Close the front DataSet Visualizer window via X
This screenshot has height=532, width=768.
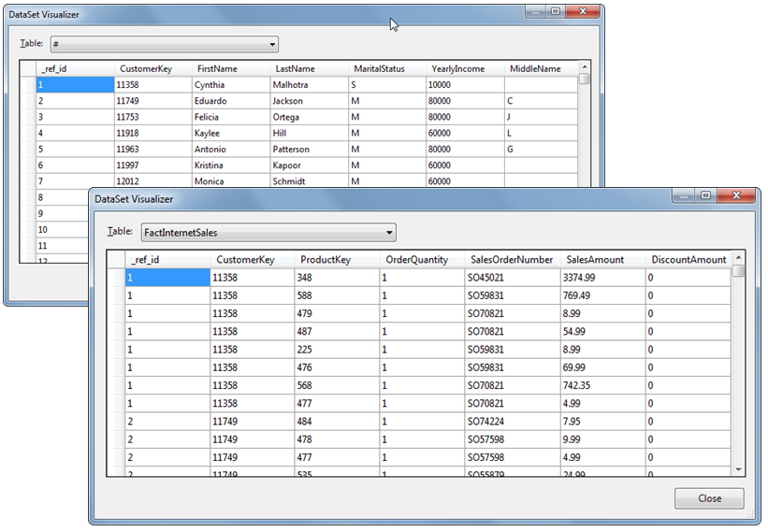[x=736, y=195]
